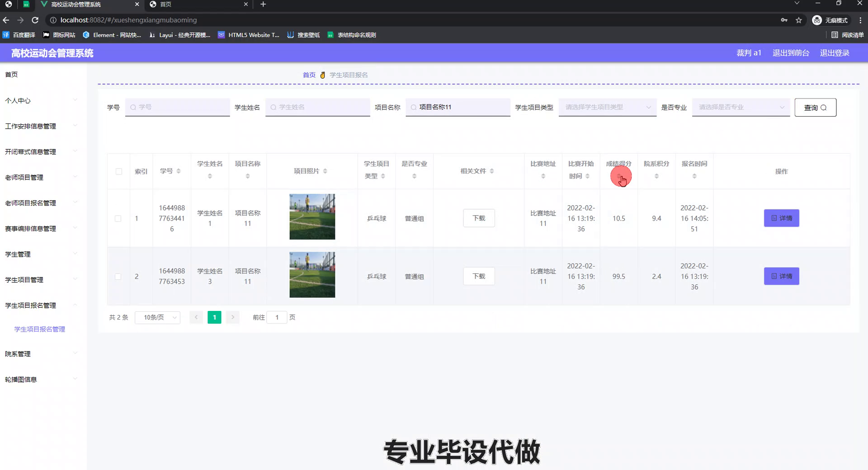Image resolution: width=868 pixels, height=470 pixels.
Task: Open the browser three-dot menu
Action: click(860, 20)
